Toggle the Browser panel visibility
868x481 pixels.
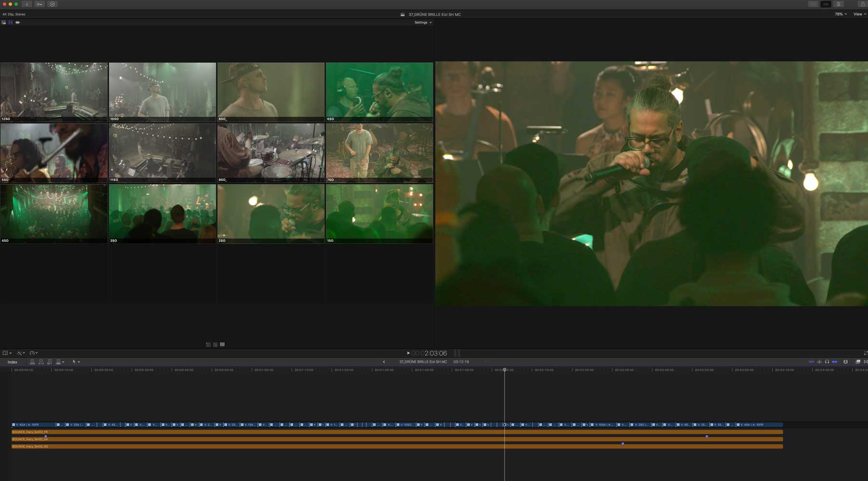tap(813, 4)
